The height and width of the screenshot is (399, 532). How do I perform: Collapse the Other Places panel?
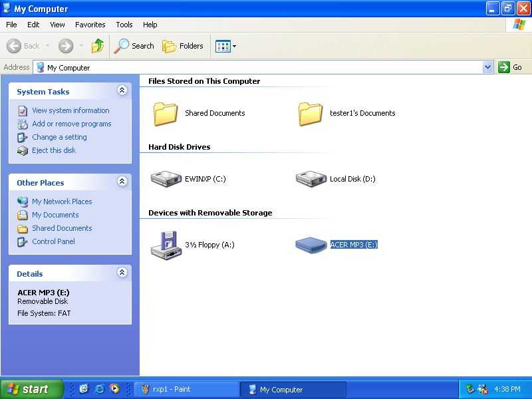[x=122, y=181]
